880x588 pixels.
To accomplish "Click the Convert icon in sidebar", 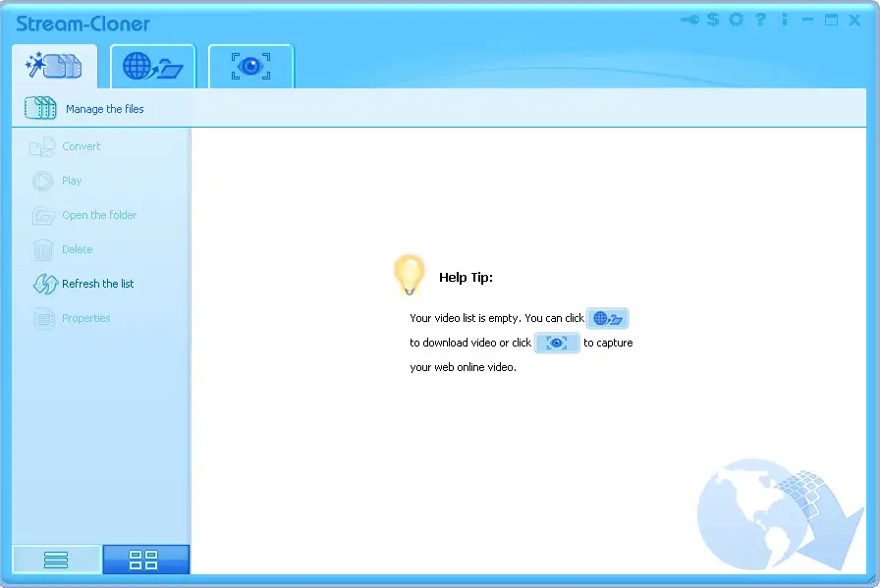I will point(42,147).
